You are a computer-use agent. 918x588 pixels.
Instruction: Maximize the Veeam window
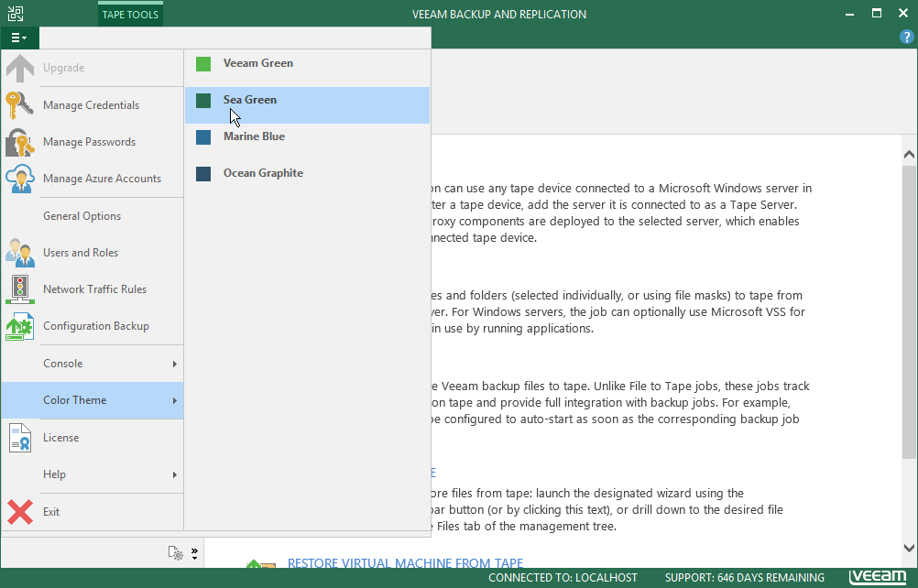pyautogui.click(x=877, y=14)
